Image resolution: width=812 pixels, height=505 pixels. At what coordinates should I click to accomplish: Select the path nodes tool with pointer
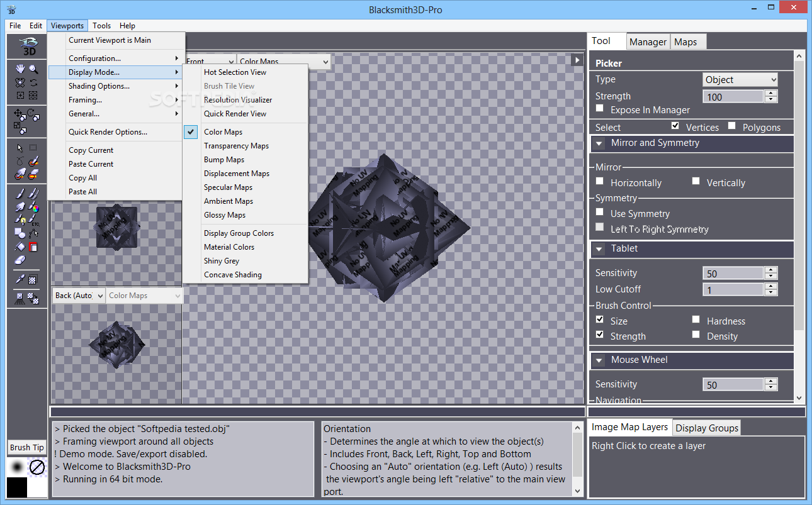click(x=33, y=233)
